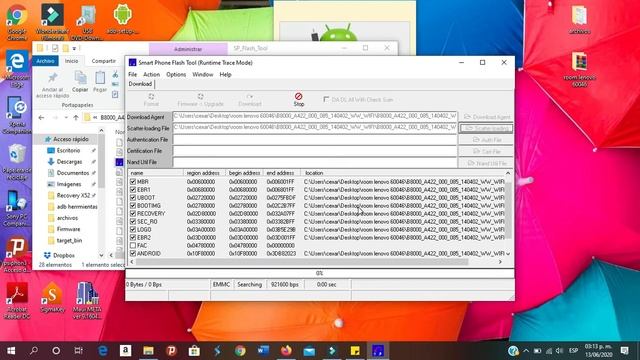The height and width of the screenshot is (360, 640).
Task: Open taskbar search magnifier
Action: (x=34, y=351)
